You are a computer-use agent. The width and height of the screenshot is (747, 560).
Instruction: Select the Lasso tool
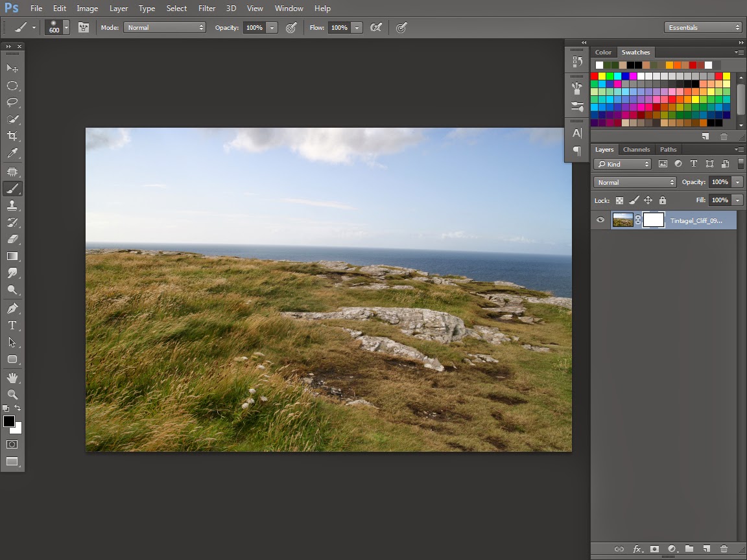(12, 102)
